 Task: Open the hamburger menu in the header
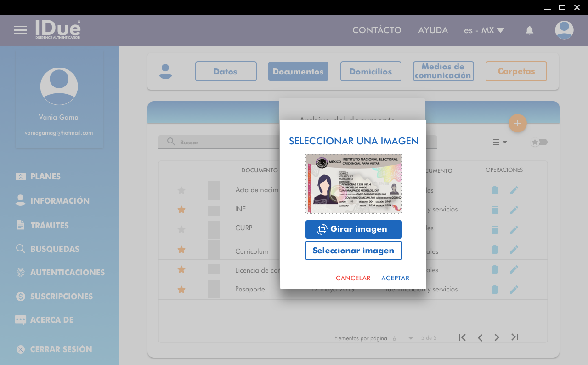[x=21, y=30]
